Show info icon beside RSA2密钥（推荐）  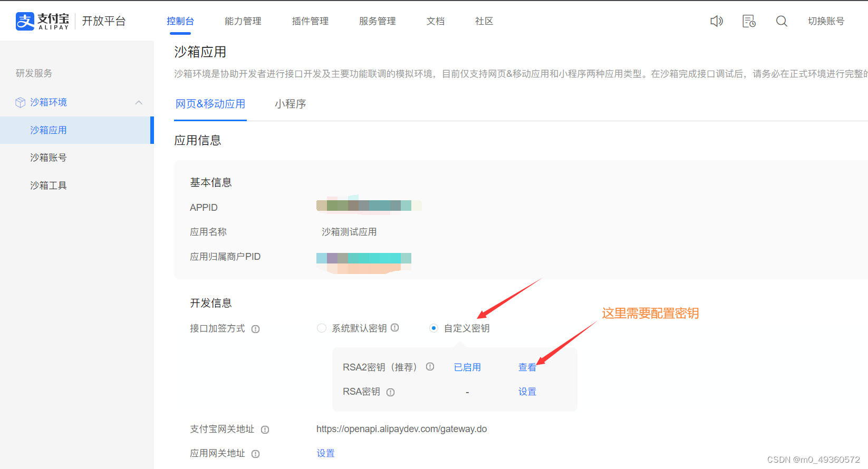point(430,366)
